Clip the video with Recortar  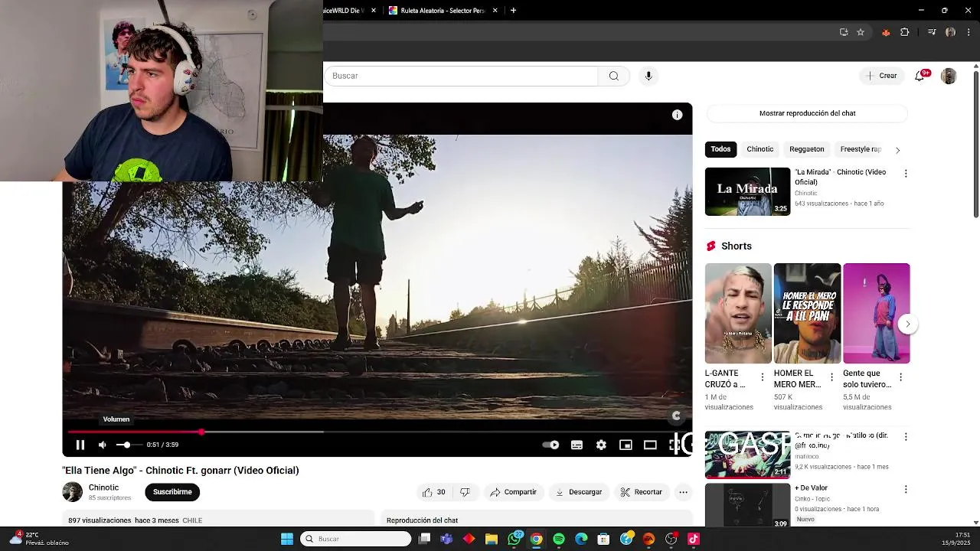coord(641,492)
